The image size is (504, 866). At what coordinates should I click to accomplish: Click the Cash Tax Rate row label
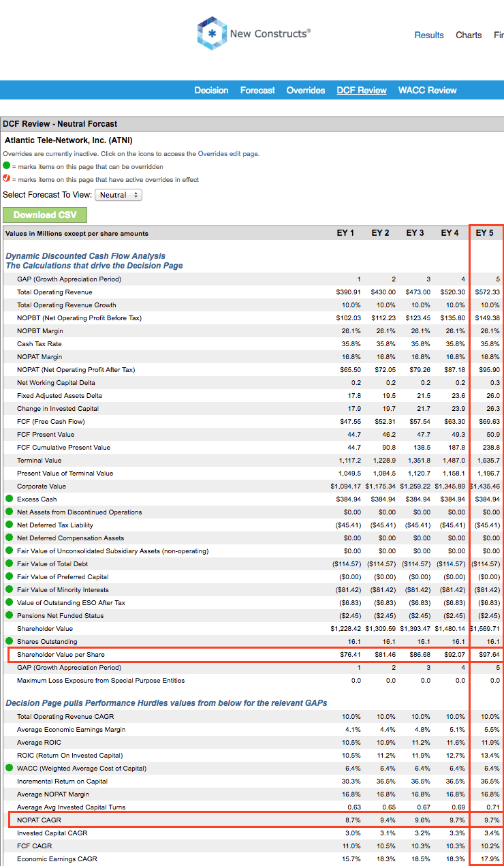[x=40, y=343]
